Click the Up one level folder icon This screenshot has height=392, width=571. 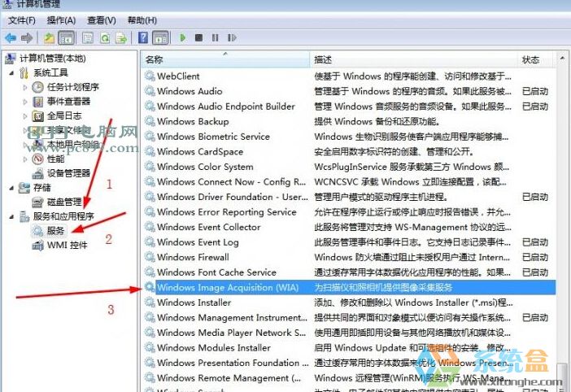point(49,38)
